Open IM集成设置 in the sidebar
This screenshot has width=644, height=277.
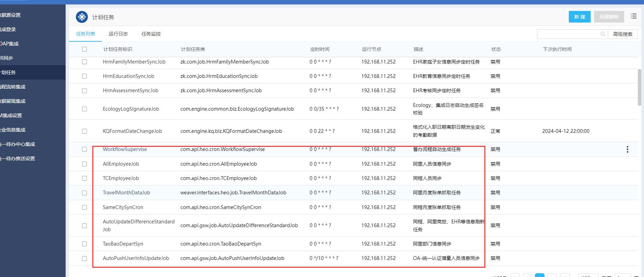(11, 115)
